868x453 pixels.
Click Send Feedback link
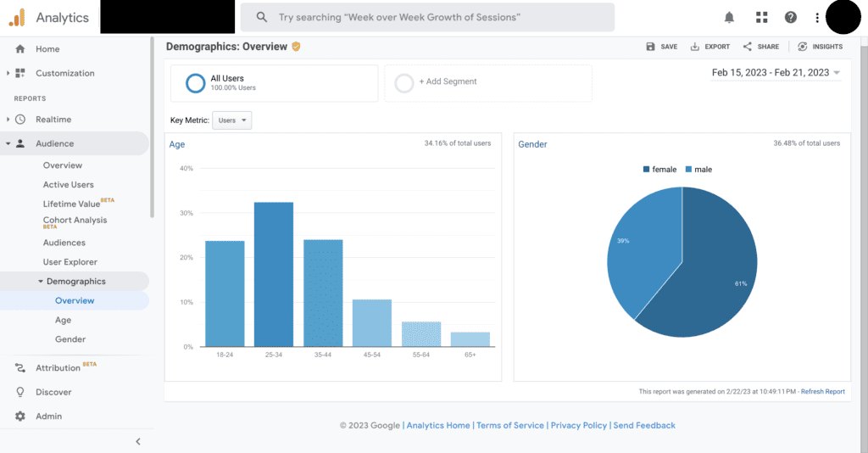click(644, 425)
